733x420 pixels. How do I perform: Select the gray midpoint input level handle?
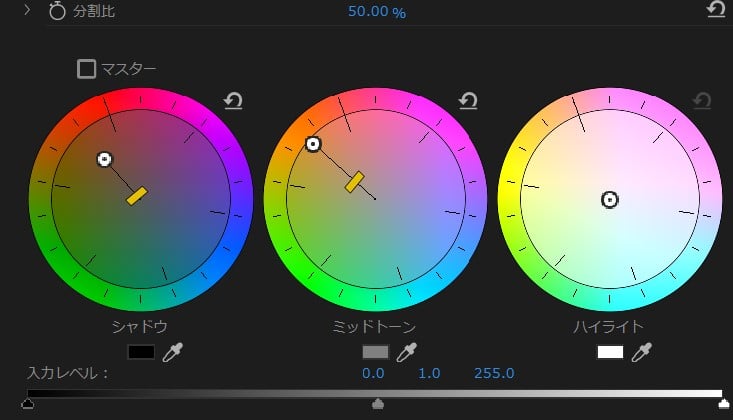[378, 404]
